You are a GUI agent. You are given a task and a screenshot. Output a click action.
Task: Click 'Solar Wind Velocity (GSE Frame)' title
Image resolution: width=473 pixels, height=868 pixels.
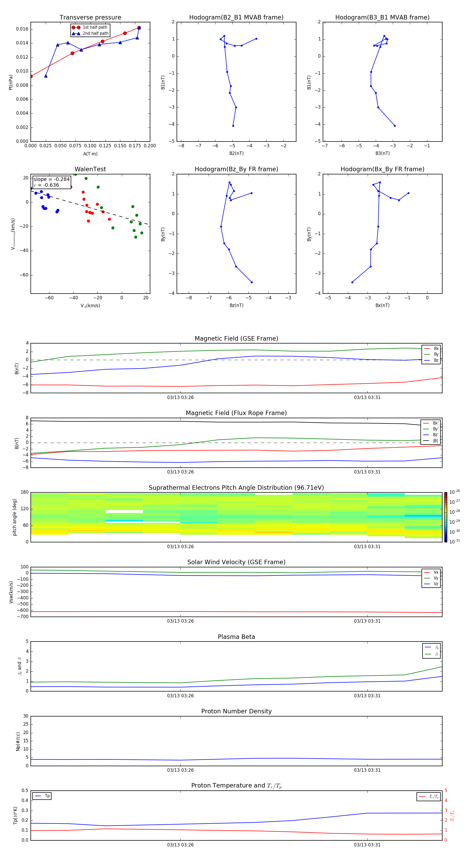coord(236,562)
